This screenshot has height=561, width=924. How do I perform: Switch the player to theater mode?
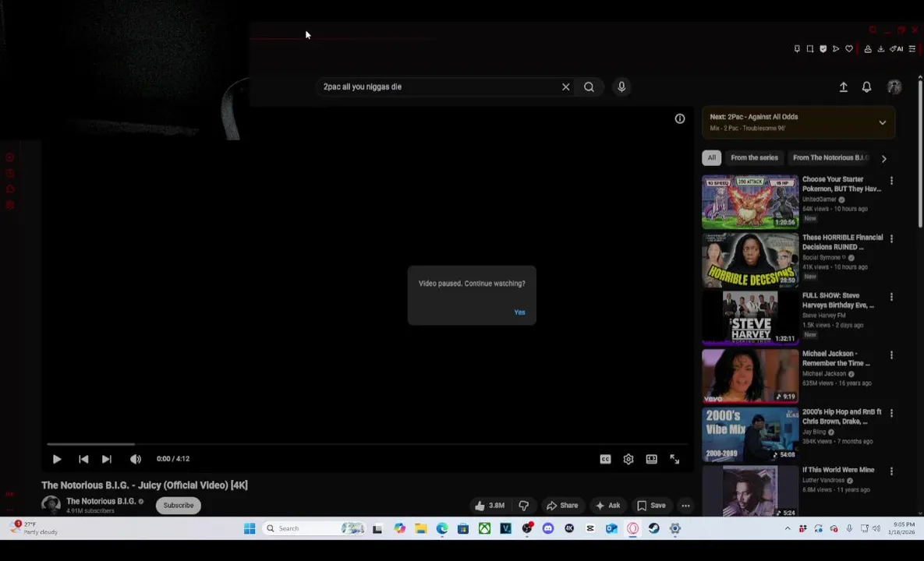(x=651, y=459)
